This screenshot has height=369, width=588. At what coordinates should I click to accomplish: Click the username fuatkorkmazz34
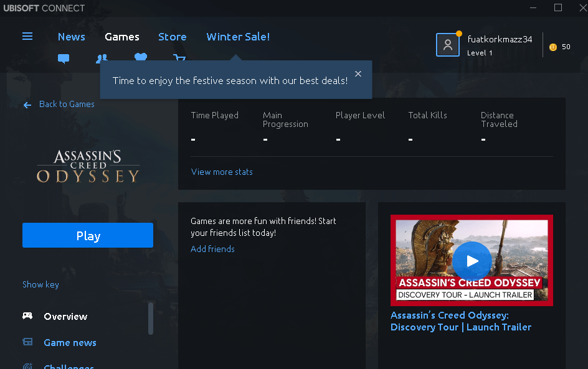coord(500,39)
